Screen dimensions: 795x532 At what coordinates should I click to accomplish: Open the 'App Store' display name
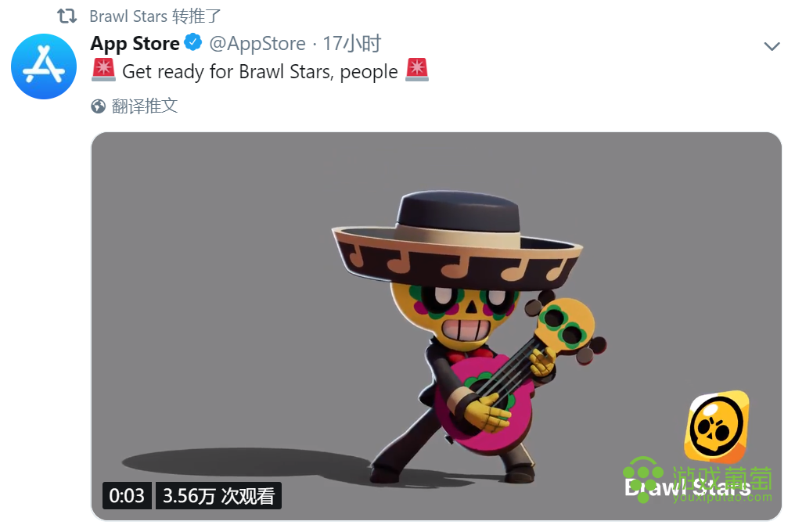coord(135,44)
